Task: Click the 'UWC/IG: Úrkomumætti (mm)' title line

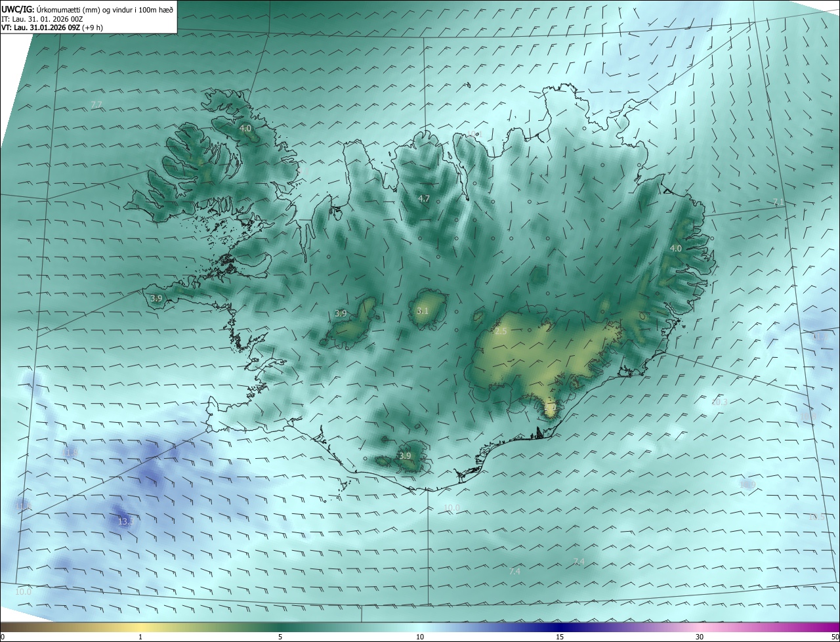Action: [86, 9]
